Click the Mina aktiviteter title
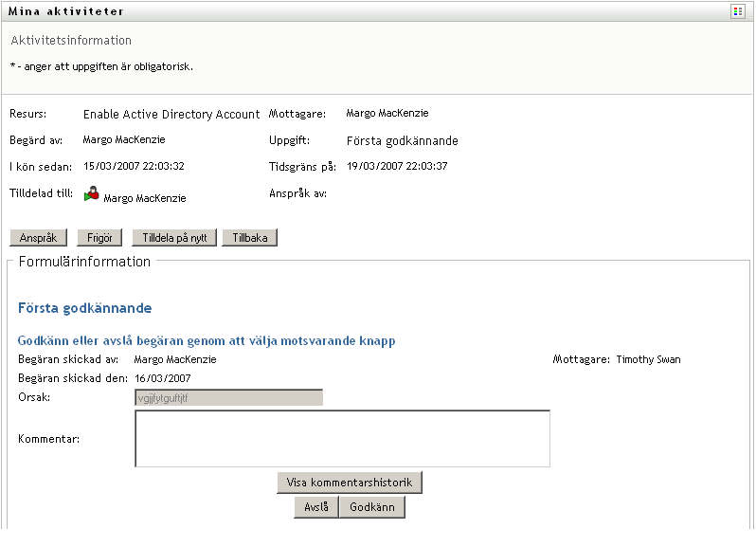This screenshot has height=547, width=756. tap(66, 11)
